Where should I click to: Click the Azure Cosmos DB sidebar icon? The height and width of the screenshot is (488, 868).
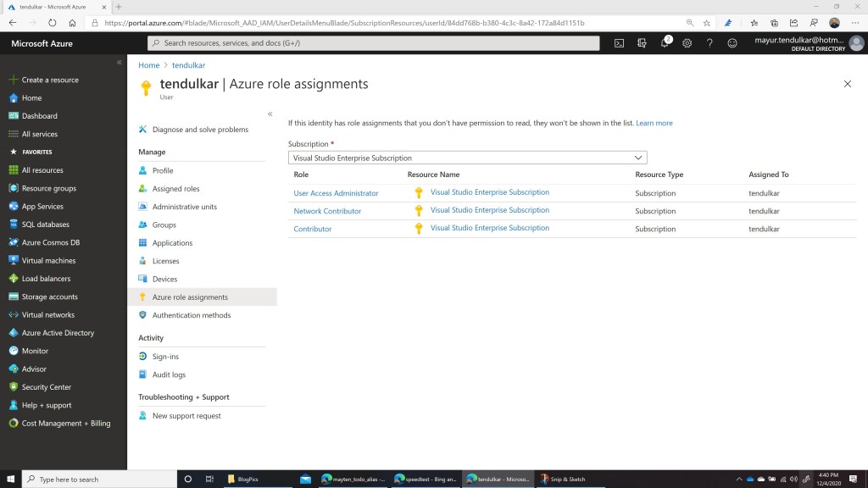coord(14,242)
